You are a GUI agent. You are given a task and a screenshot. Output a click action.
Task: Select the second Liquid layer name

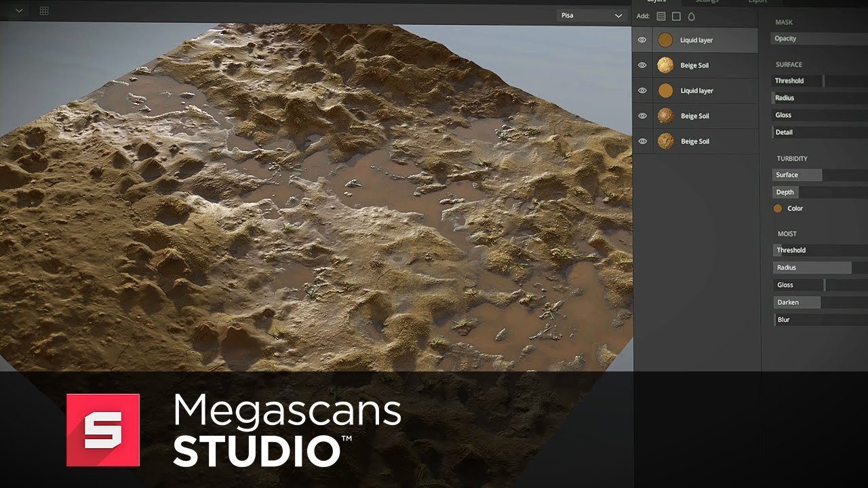coord(696,91)
